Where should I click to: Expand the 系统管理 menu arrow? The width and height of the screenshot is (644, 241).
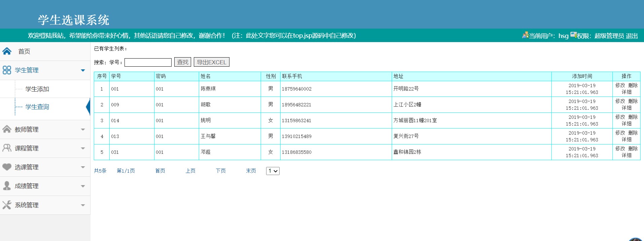(x=83, y=205)
